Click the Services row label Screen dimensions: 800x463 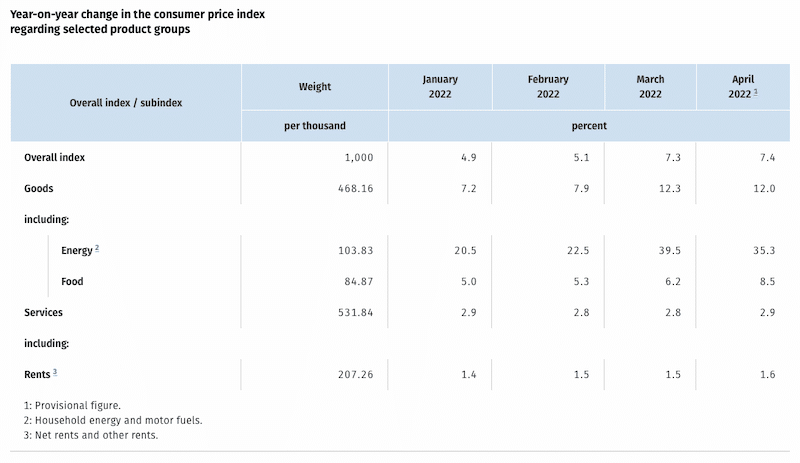[44, 312]
